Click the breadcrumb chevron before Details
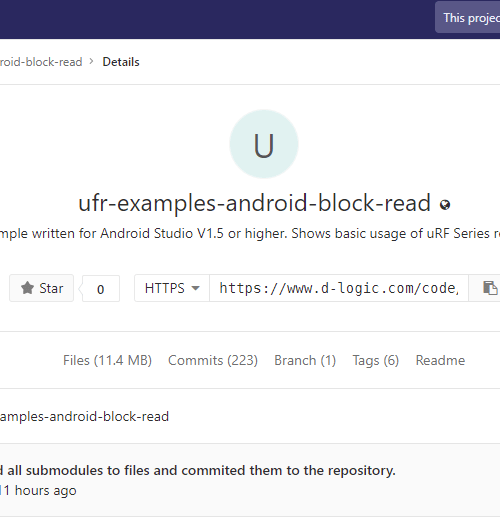 tap(91, 61)
